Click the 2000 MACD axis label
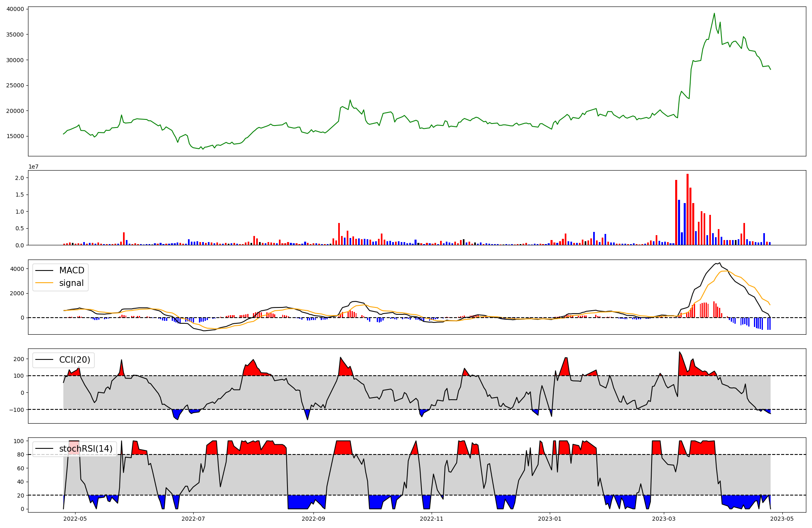The width and height of the screenshot is (812, 528). click(17, 293)
